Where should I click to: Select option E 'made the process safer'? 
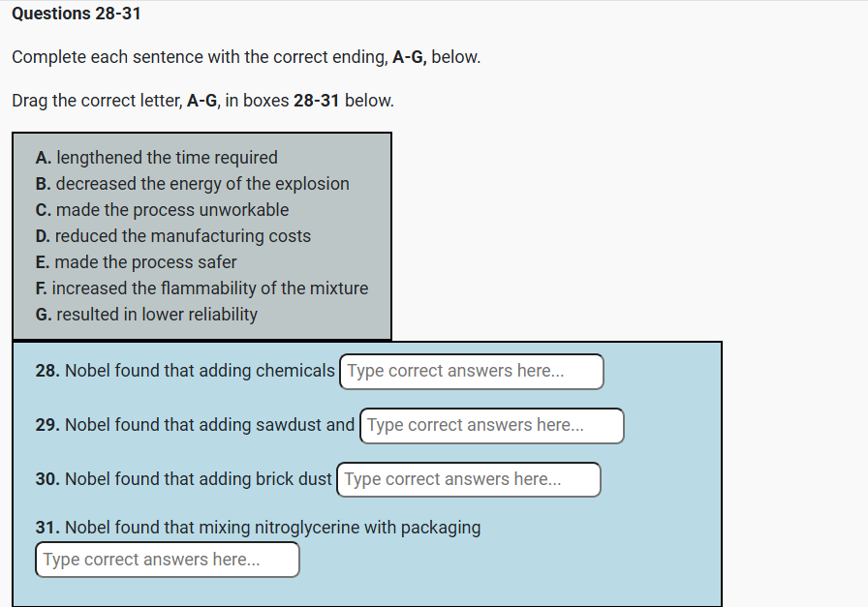point(136,262)
